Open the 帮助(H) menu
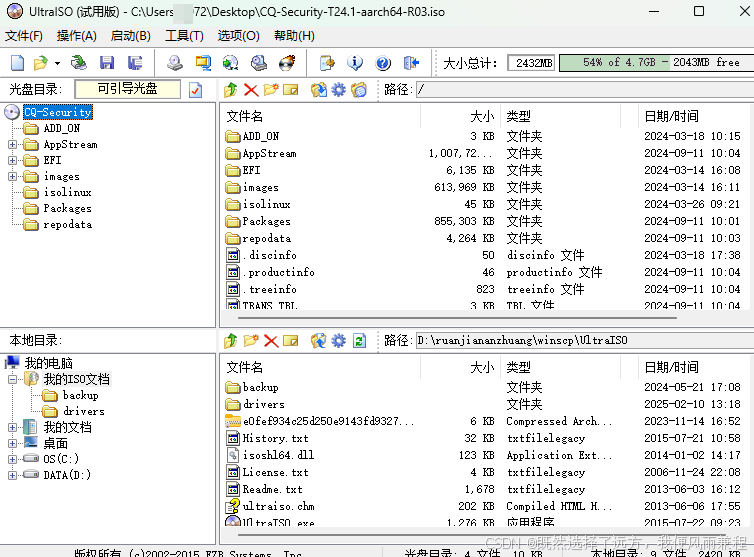The height and width of the screenshot is (557, 754). pos(294,36)
